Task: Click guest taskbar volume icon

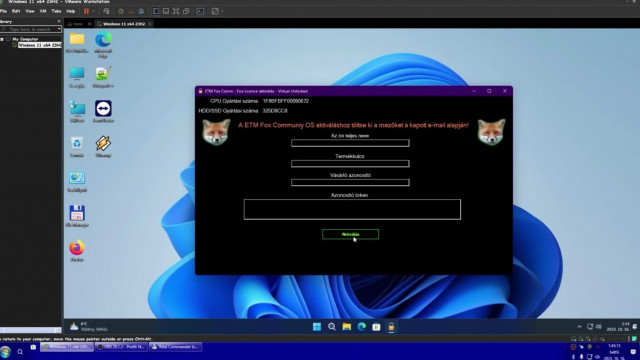Action: click(598, 327)
